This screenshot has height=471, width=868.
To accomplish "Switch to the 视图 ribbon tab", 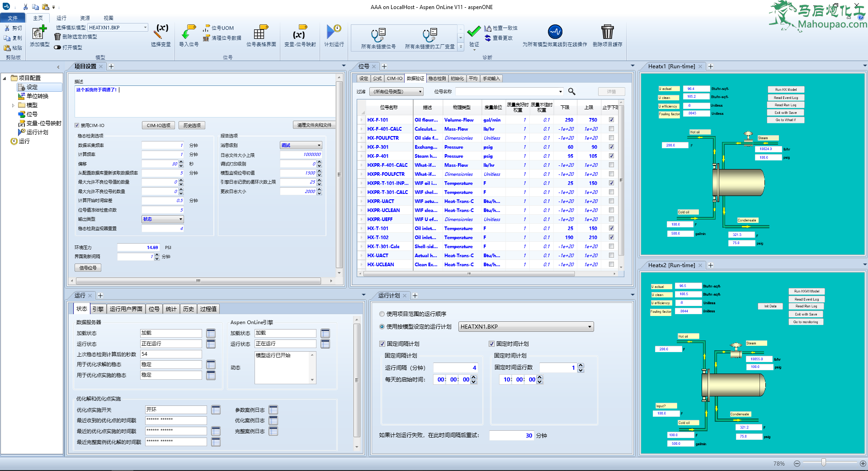I will 108,18.
